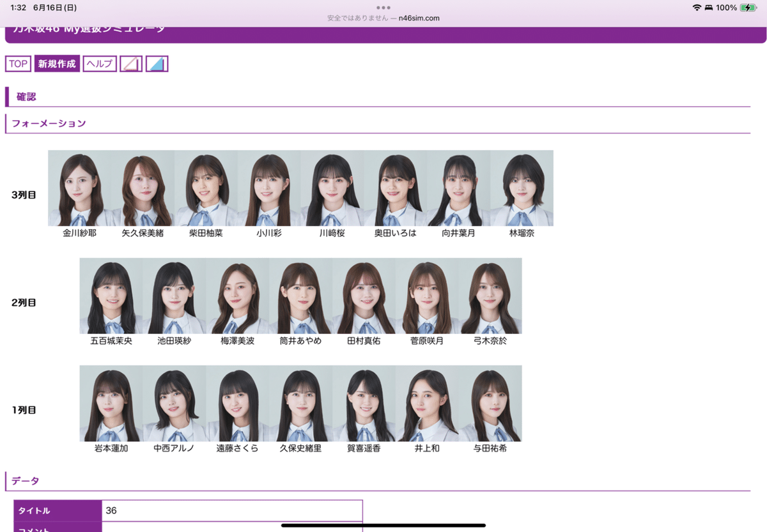Click the filled blue triangle icon in the toolbar
The height and width of the screenshot is (532, 767).
[157, 63]
